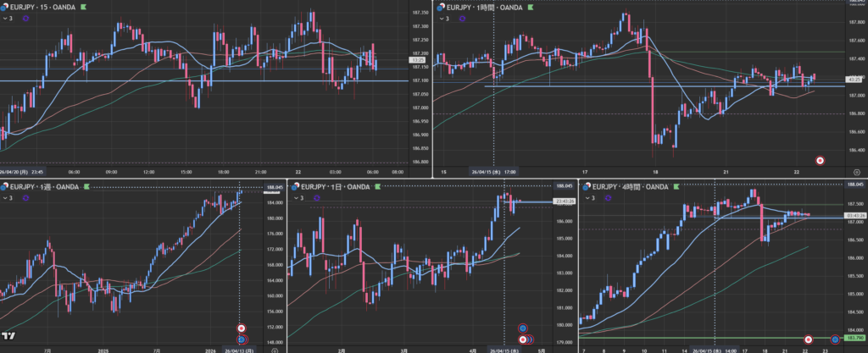The image size is (868, 353).
Task: Open chart settings gear on 1時間 time axis
Action: [x=855, y=172]
